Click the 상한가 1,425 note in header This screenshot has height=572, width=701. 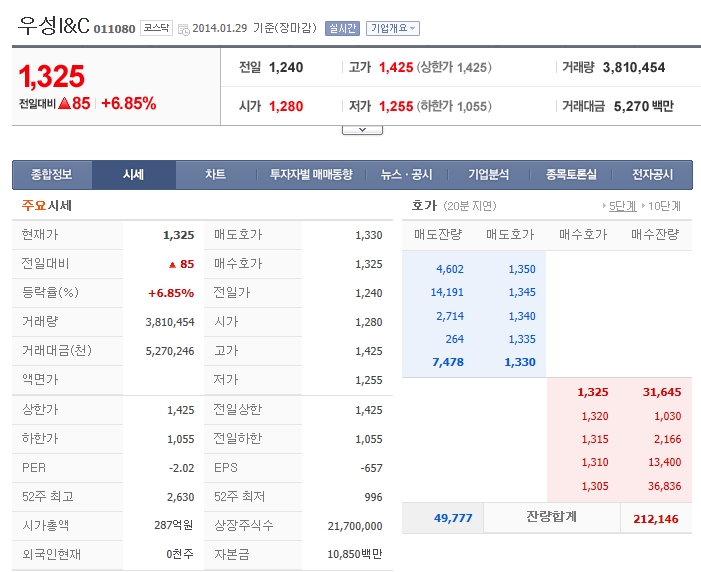454,68
